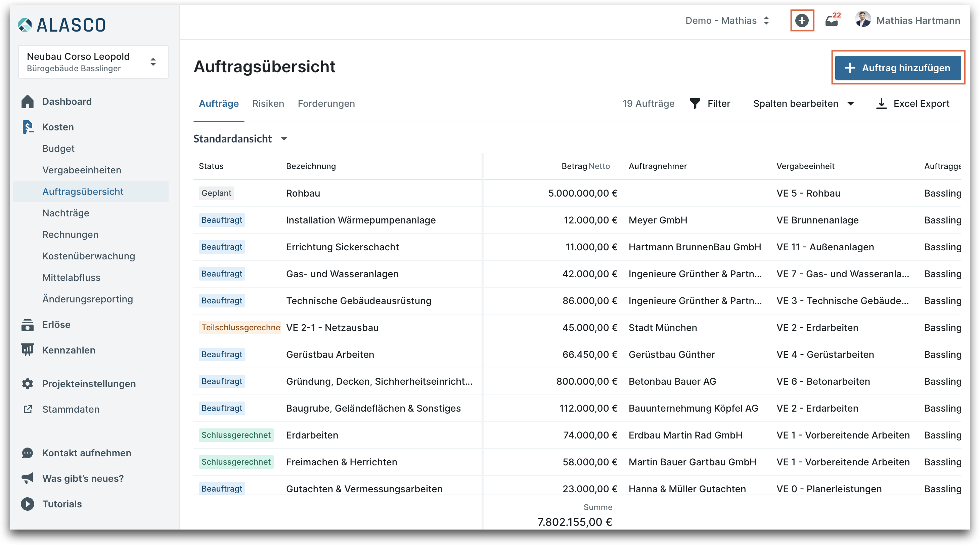Expand the Standardansicht view dropdown

click(x=240, y=139)
